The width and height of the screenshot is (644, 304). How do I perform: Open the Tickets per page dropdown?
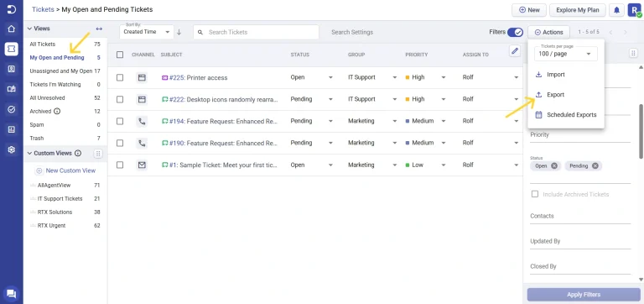click(x=565, y=54)
